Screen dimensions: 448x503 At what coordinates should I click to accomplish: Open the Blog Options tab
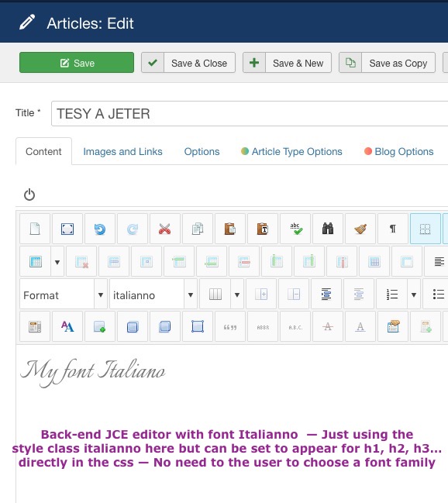(x=399, y=151)
